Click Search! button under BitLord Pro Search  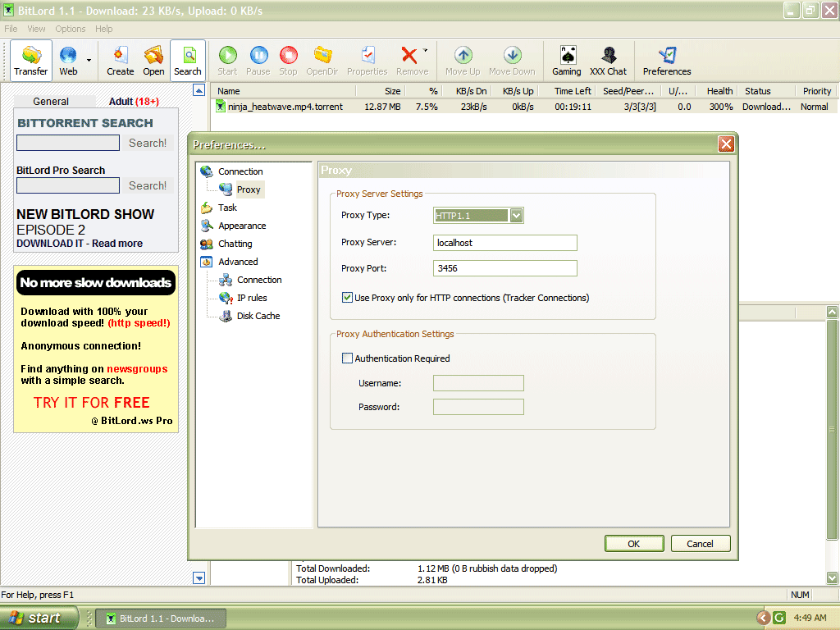click(148, 185)
